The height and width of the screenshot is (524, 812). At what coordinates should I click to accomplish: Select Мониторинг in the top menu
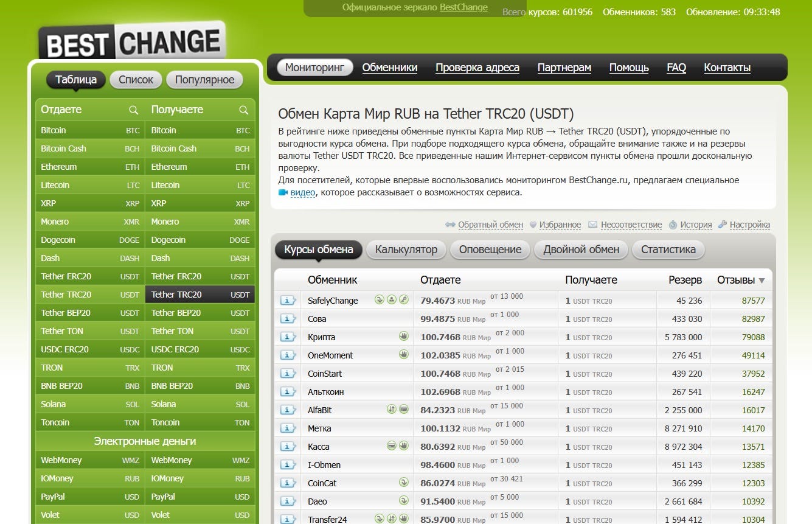click(315, 68)
